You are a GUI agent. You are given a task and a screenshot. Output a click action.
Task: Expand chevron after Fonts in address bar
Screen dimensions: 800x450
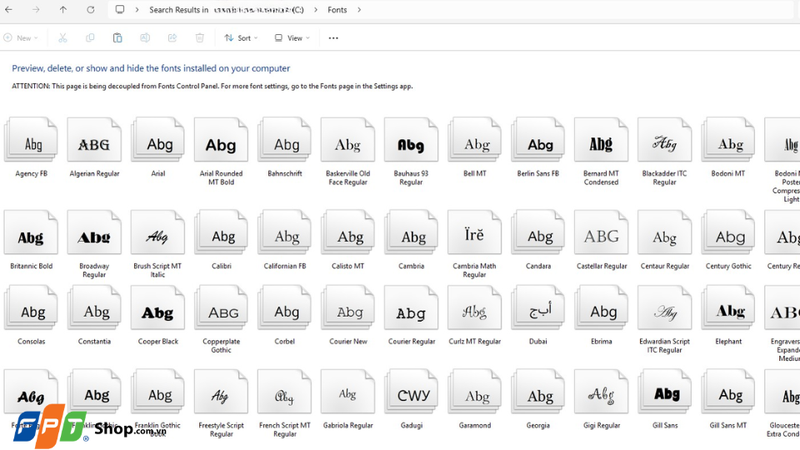(359, 10)
